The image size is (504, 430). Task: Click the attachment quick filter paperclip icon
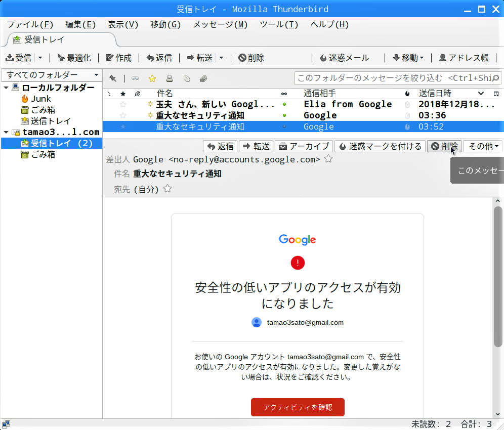(203, 78)
